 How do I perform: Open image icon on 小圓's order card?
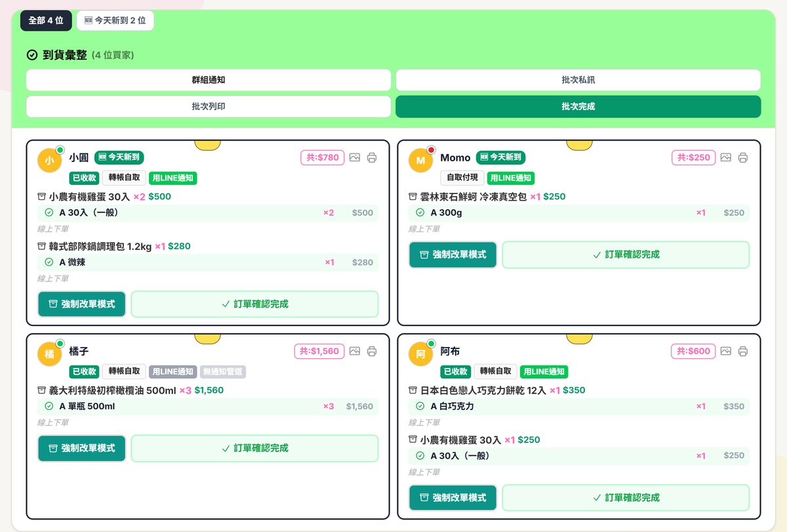355,157
